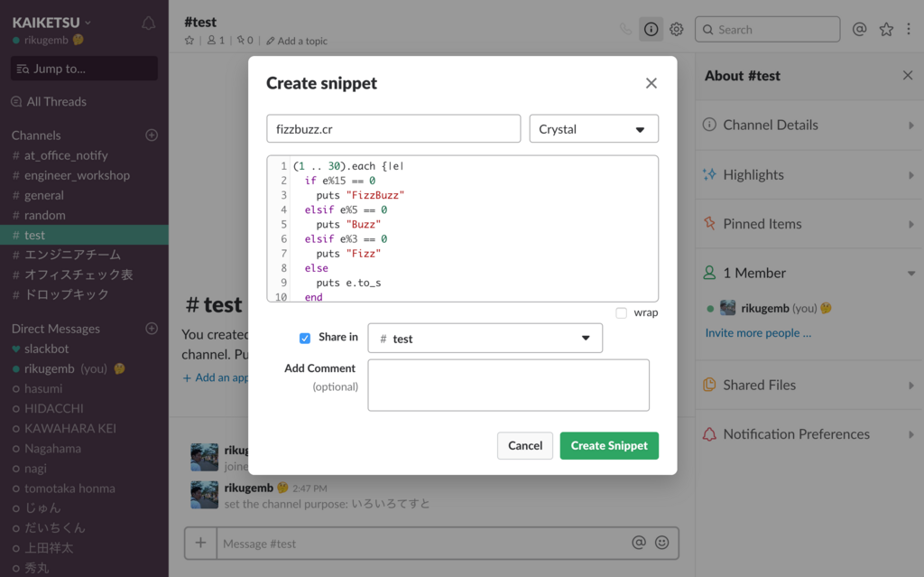Open the emoji picker in message box
Viewport: 924px width, 577px height.
point(662,543)
